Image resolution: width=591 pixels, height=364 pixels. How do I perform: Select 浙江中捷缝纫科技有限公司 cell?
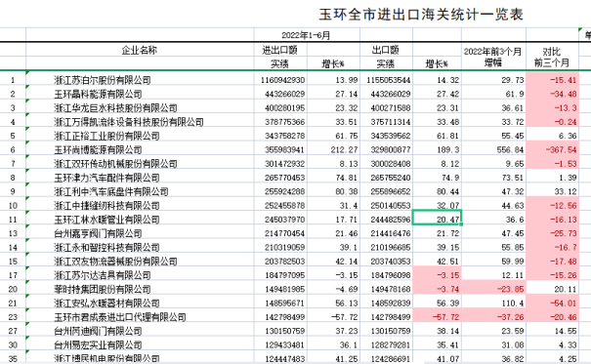pos(106,206)
